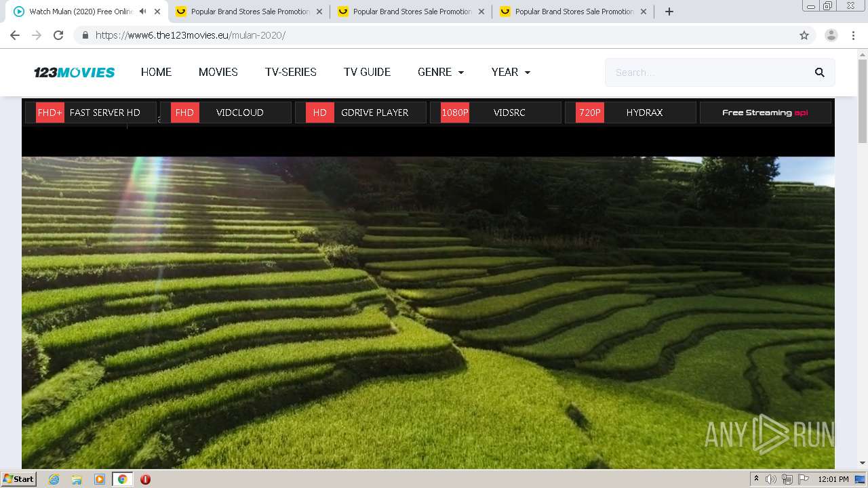Select FHD+ Fast Server HD
Viewport: 868px width, 488px height.
coord(91,113)
